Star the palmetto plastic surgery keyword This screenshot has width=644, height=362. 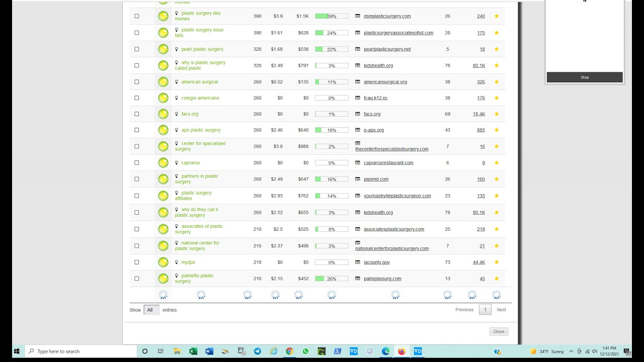point(497,279)
